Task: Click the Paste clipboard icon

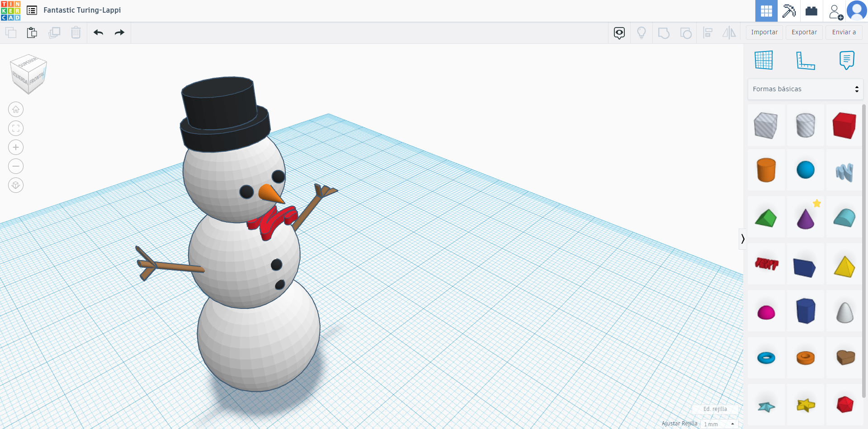Action: click(x=32, y=33)
